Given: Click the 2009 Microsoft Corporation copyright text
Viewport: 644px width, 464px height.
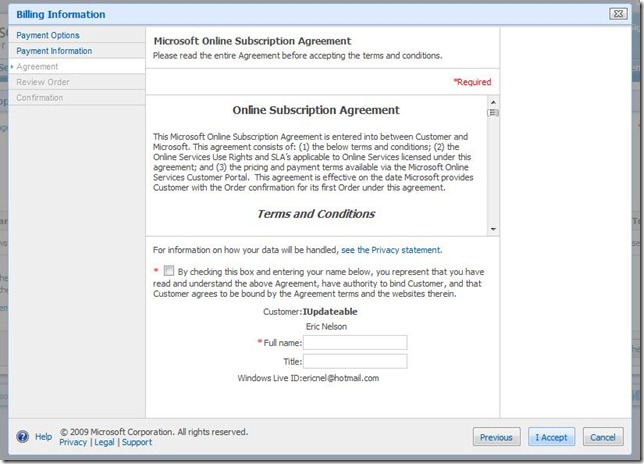Looking at the screenshot, I should coord(154,432).
